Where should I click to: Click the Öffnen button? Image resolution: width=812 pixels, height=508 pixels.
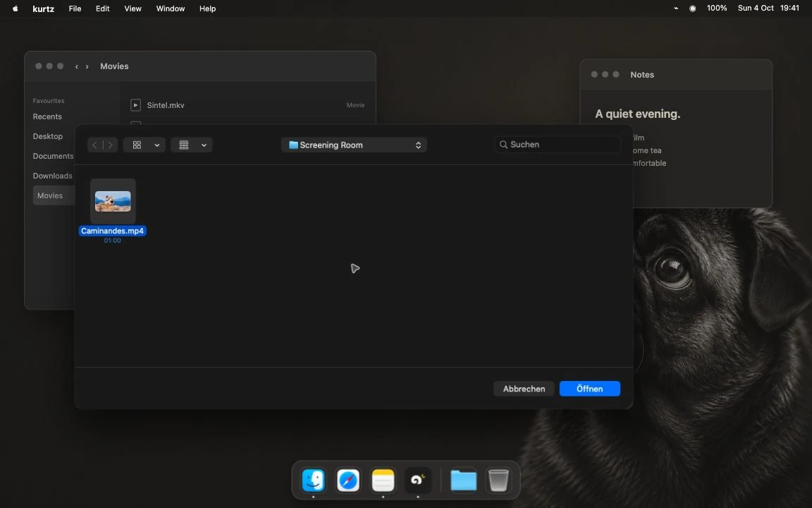click(590, 389)
